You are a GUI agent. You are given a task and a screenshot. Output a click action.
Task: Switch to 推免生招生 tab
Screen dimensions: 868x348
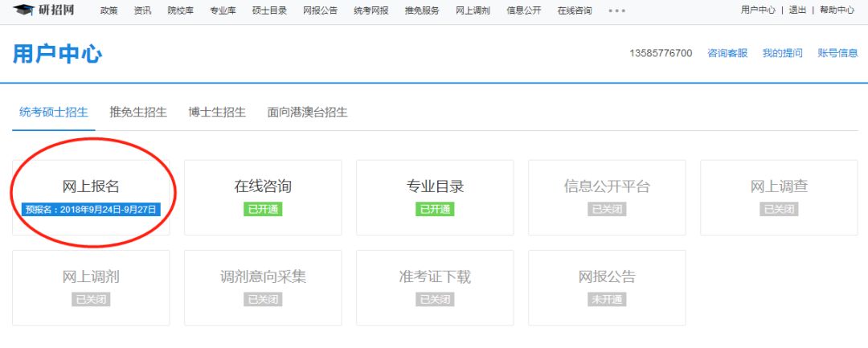coord(138,112)
